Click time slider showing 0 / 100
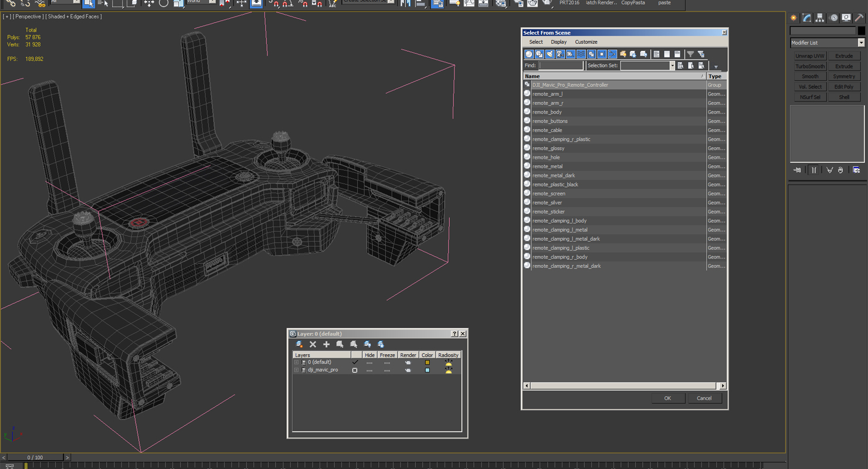 pos(35,457)
